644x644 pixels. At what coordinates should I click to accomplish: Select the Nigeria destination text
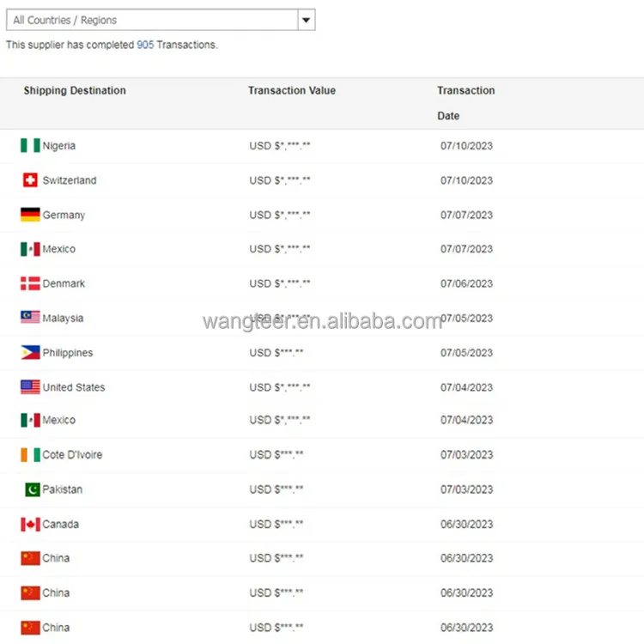click(59, 146)
